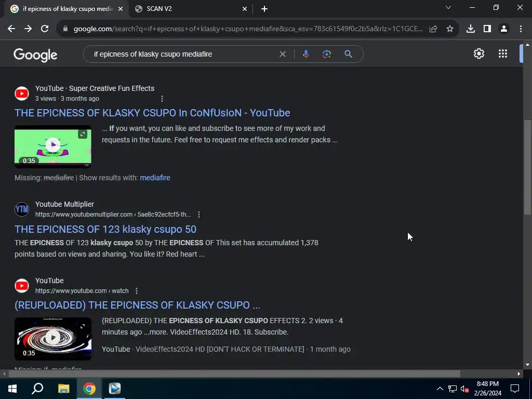The image size is (532, 399).
Task: Switch to the SCAN V2 tab
Action: click(191, 9)
